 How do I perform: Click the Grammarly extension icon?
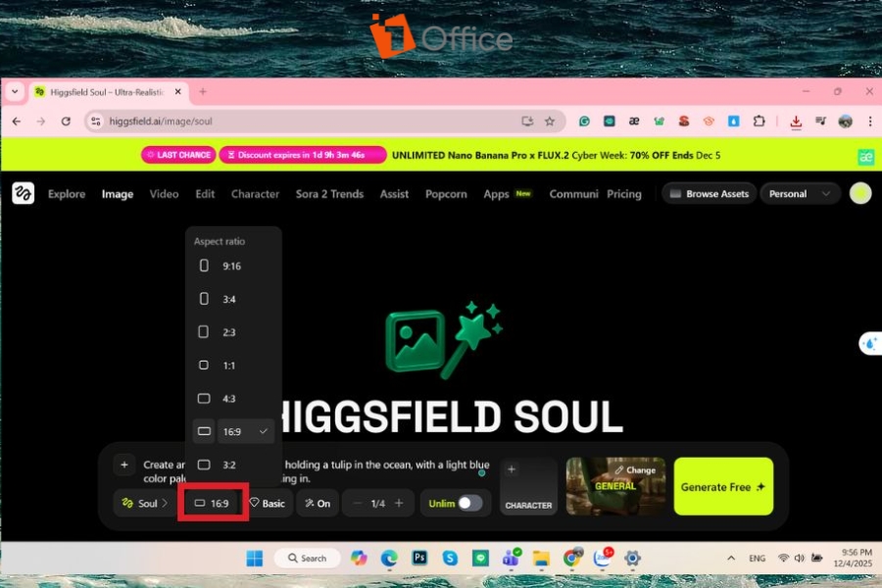click(584, 121)
